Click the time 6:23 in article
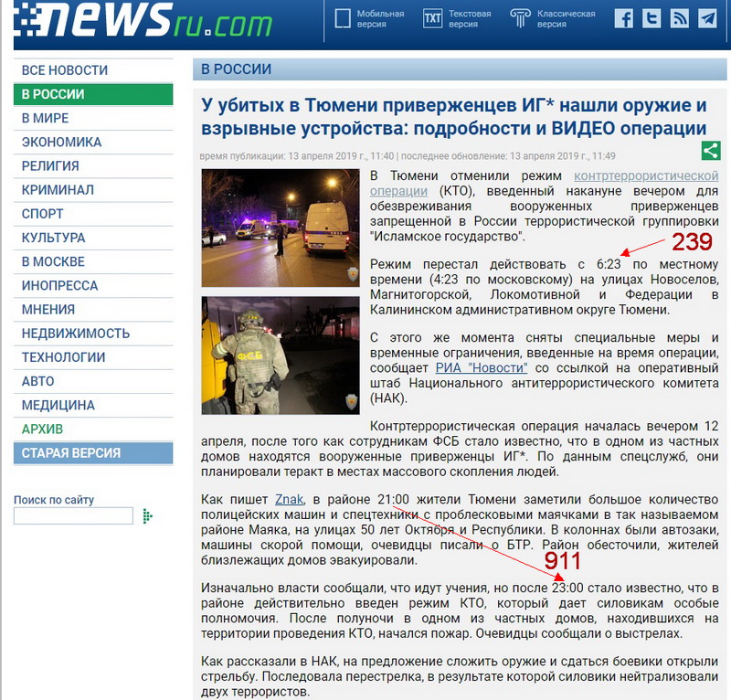 pos(609,264)
